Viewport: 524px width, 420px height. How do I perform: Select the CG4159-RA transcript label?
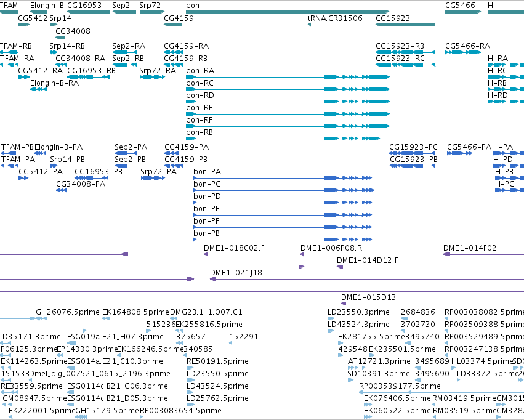coord(186,46)
